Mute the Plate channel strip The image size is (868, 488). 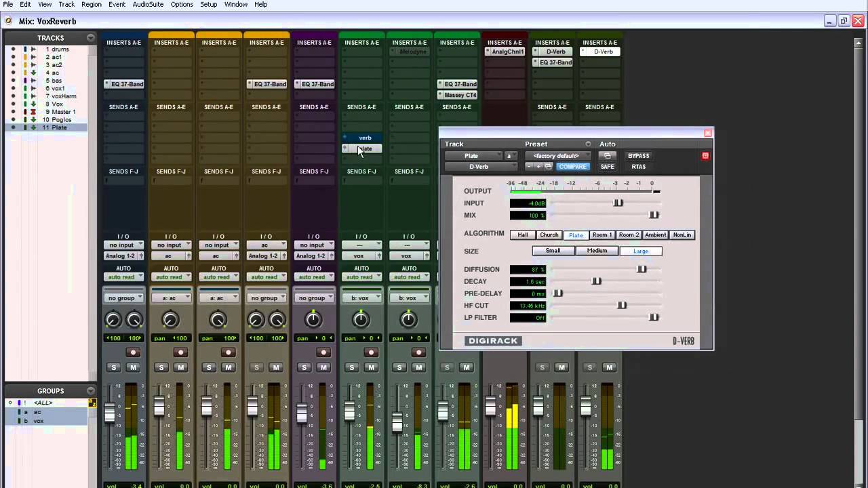point(608,367)
